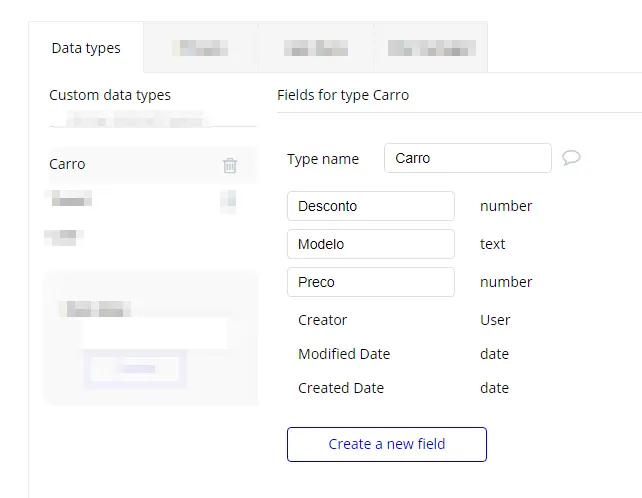Image resolution: width=642 pixels, height=498 pixels.
Task: Click the date type beside Created Date
Action: point(494,388)
